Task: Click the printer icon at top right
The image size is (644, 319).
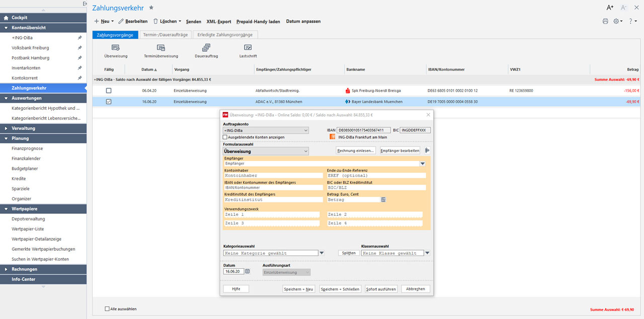Action: 605,21
